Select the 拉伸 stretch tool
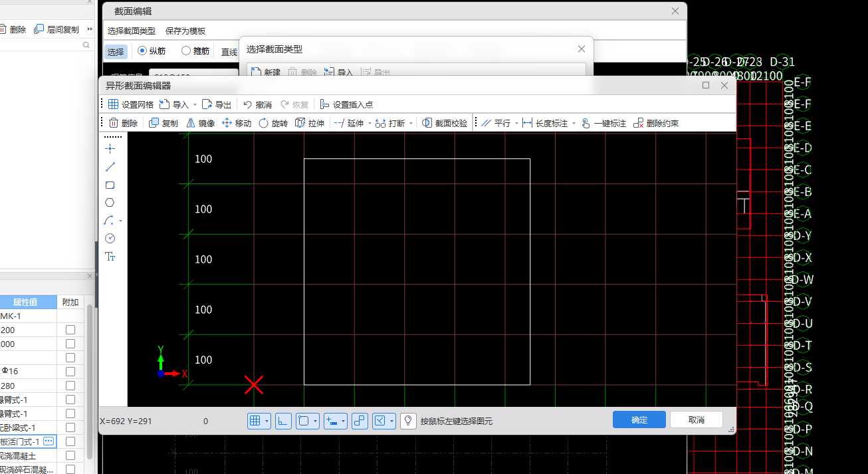 pos(310,123)
